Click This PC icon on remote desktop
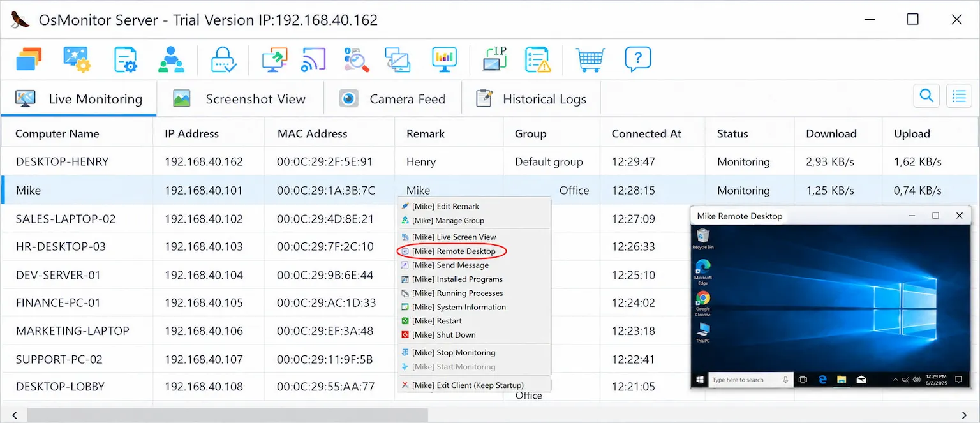 pos(702,332)
